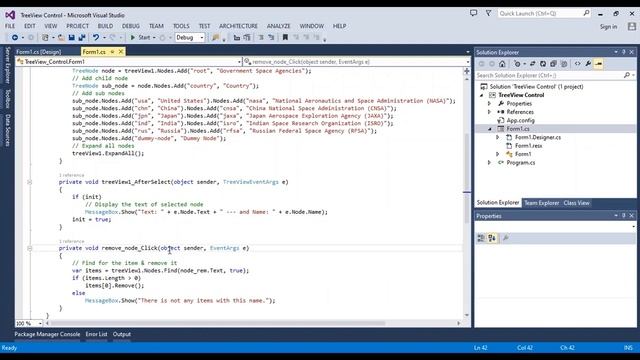The width and height of the screenshot is (640, 360).
Task: Click the account icon beside Sign in
Action: tap(631, 27)
